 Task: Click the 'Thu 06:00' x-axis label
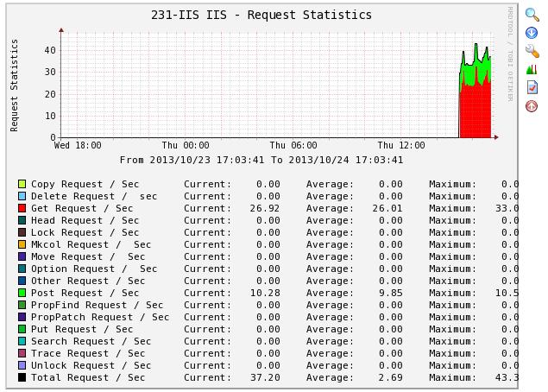click(293, 145)
